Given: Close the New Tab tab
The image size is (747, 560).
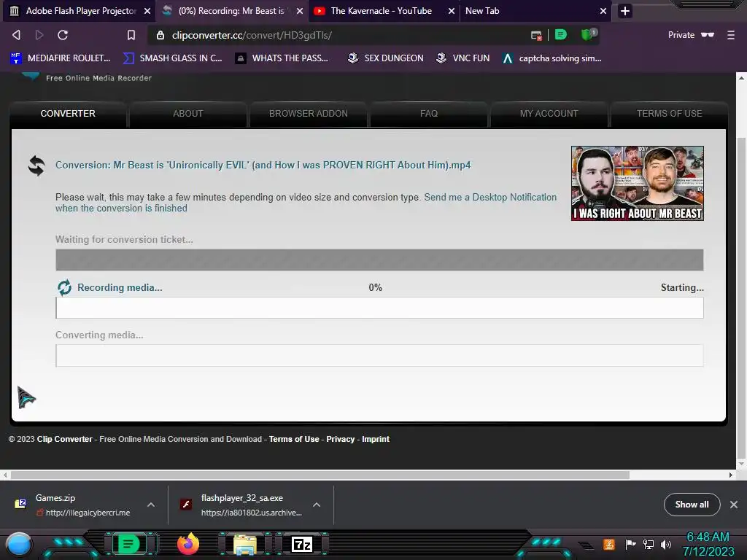Looking at the screenshot, I should click(603, 11).
